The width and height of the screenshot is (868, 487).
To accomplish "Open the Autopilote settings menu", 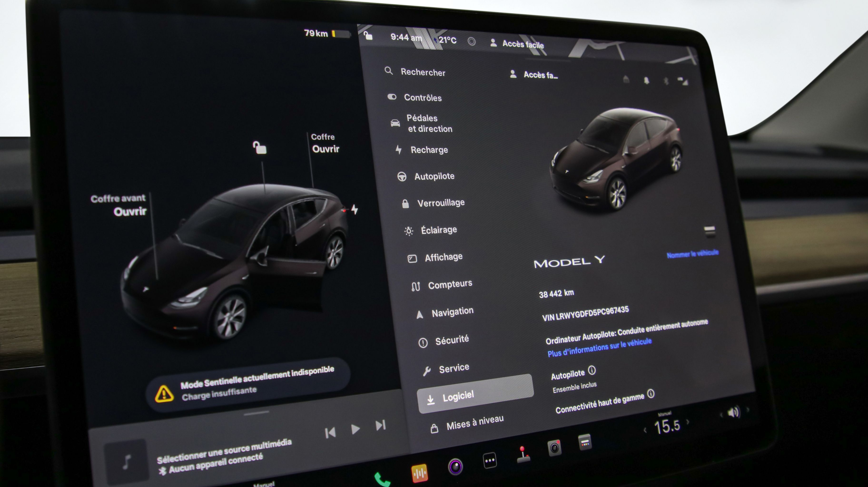I will click(x=434, y=176).
